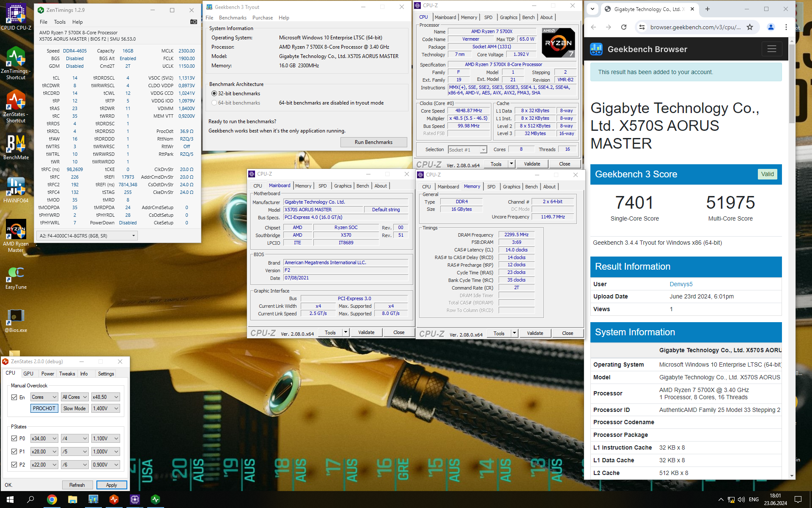Image resolution: width=812 pixels, height=508 pixels.
Task: Open Bench tab in CPU-Z Mainboard window
Action: pyautogui.click(x=362, y=186)
